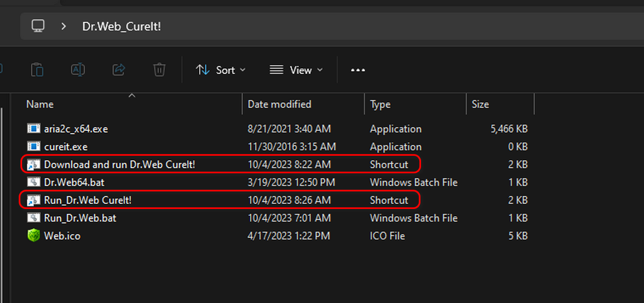Sort by Date modified column header
This screenshot has width=644, height=303.
click(280, 104)
